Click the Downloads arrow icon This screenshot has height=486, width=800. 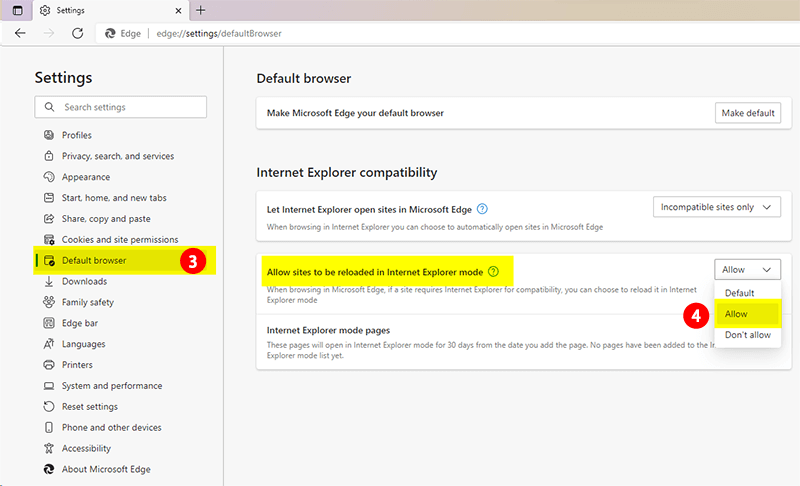click(49, 282)
